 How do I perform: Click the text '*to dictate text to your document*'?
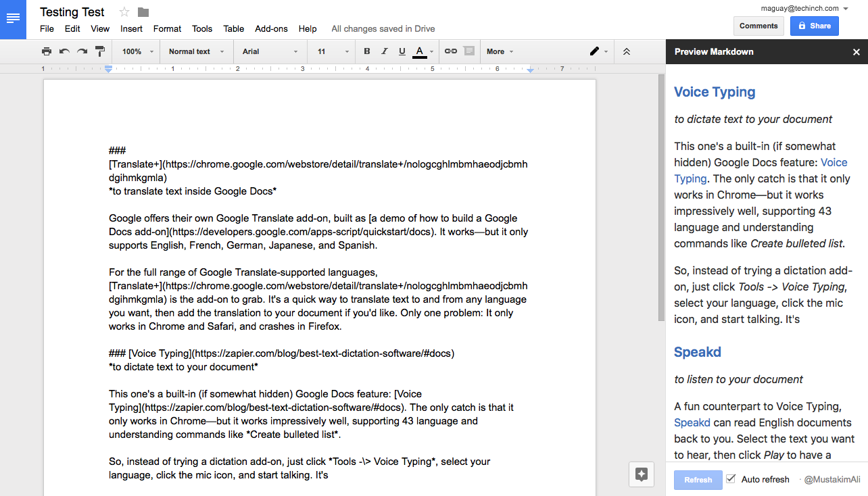[183, 367]
